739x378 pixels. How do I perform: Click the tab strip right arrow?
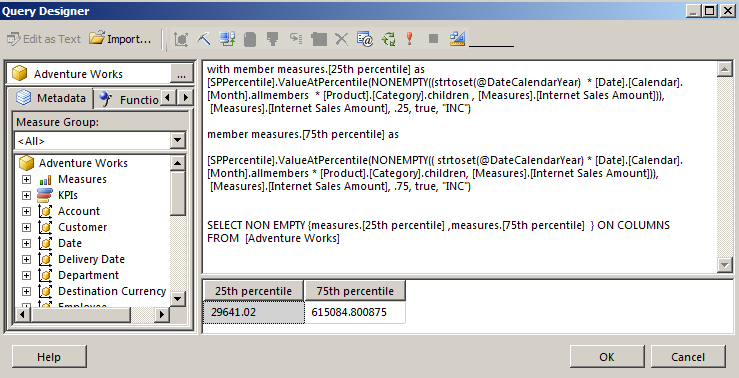(186, 98)
